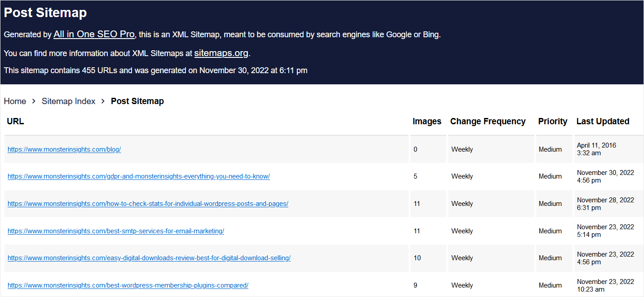This screenshot has width=644, height=297.
Task: Sort by the Last Updated column header
Action: click(603, 121)
